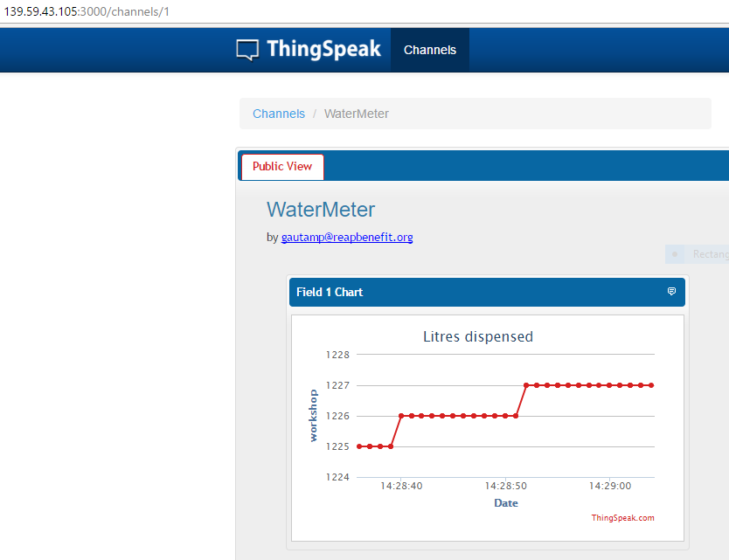Click the 1227 y-axis value
Image resolution: width=729 pixels, height=560 pixels.
click(337, 385)
